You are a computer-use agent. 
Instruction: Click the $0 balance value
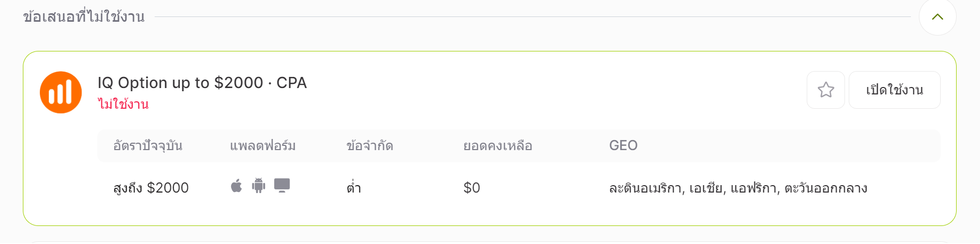point(472,188)
